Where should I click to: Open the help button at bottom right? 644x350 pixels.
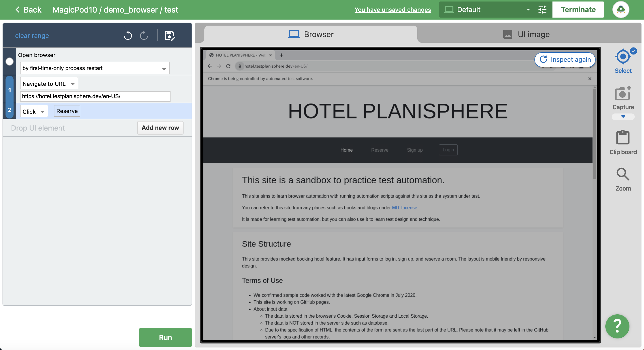[617, 326]
